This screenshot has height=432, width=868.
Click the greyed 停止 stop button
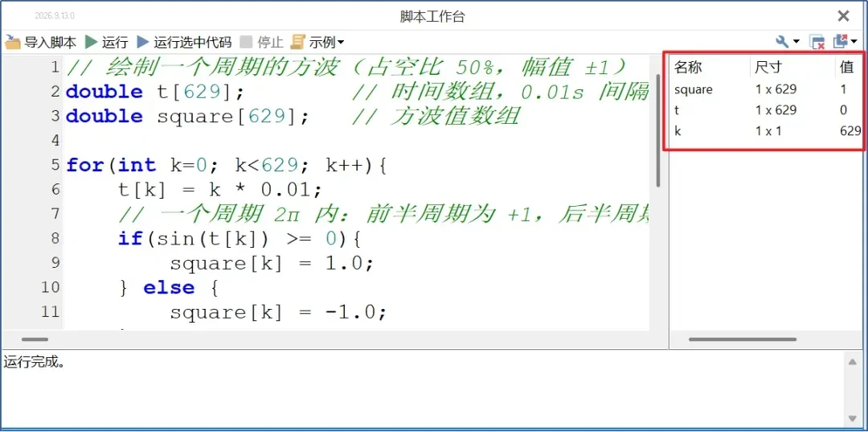tap(262, 42)
